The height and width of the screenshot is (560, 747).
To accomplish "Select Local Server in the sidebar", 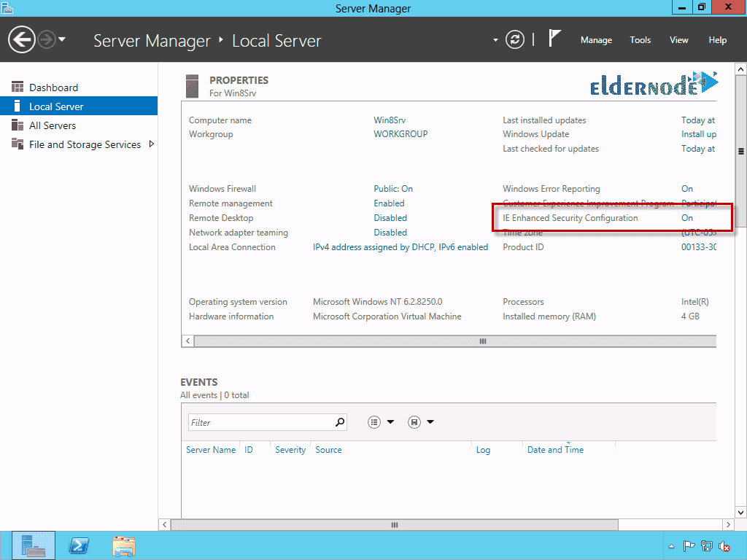I will coord(79,106).
